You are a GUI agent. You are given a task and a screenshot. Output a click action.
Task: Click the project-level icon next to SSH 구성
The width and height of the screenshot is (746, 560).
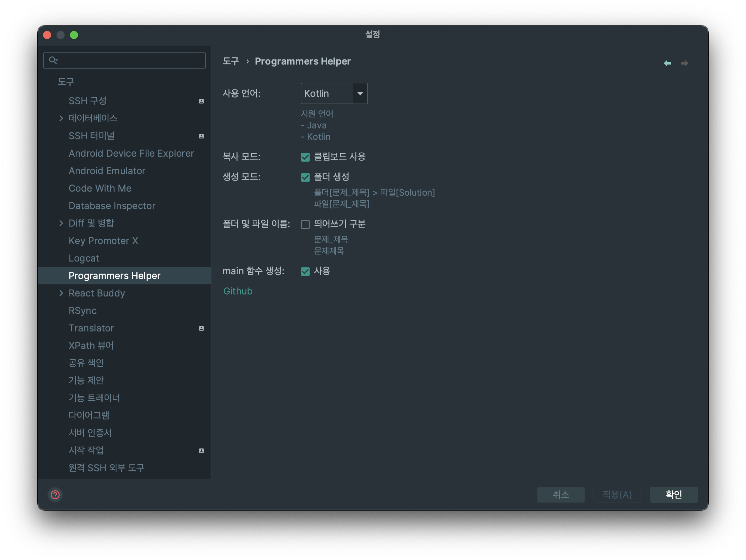pyautogui.click(x=201, y=101)
